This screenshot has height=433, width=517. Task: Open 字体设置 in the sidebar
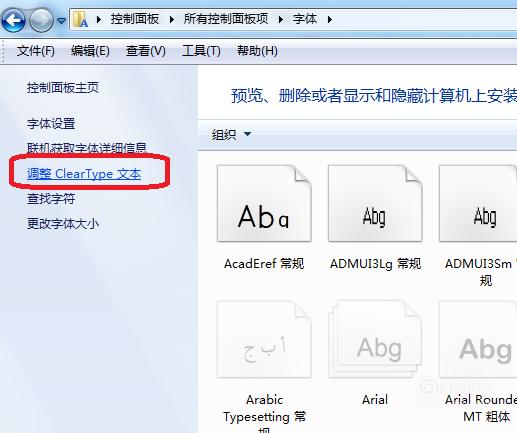click(x=51, y=124)
